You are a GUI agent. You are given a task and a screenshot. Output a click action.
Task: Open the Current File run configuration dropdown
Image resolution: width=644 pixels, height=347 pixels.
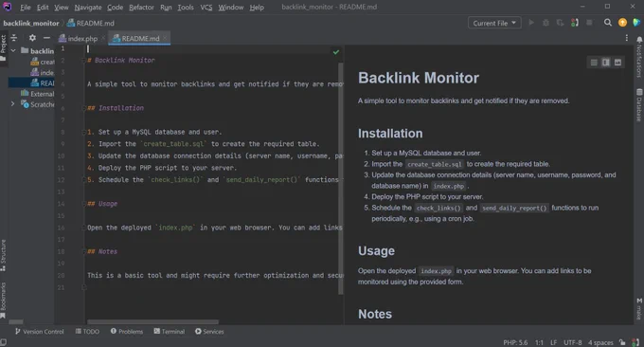tap(494, 23)
